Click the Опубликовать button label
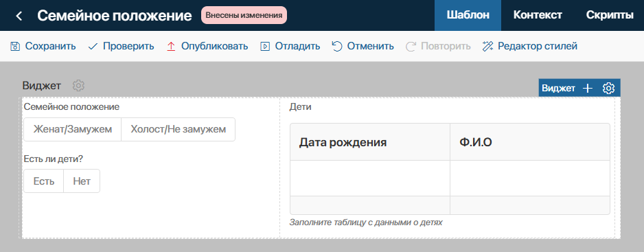This screenshot has width=644, height=252. coord(214,46)
